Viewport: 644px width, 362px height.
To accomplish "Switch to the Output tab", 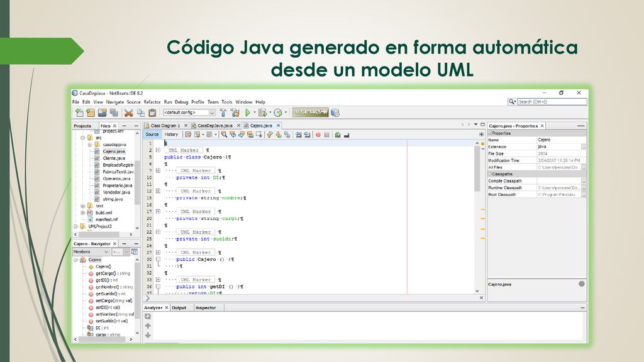I will point(179,308).
